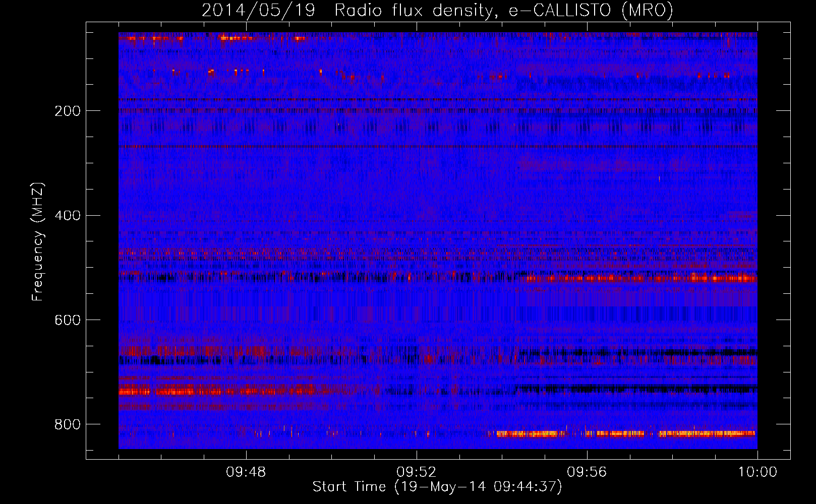
Task: Click the 09:56 time tick label
Action: [587, 472]
